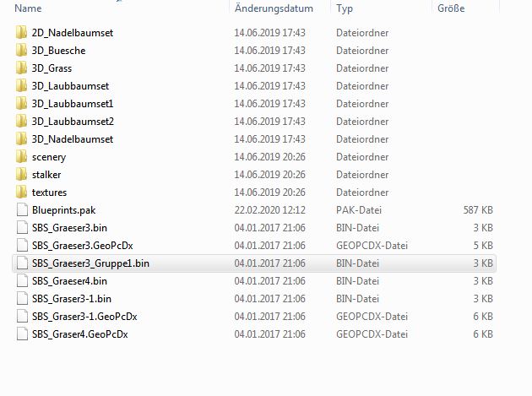Click the SBS_Graeser3.bin file icon
532x396 pixels.
[x=22, y=227]
